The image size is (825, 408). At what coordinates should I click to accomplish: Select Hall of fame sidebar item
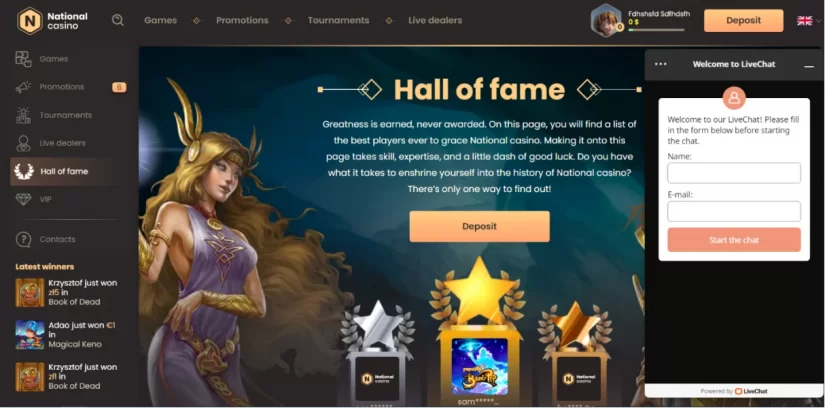63,172
